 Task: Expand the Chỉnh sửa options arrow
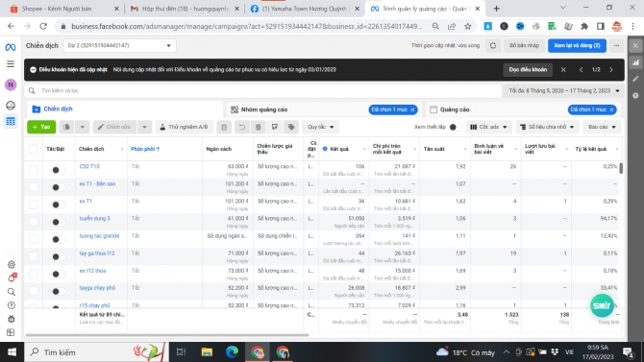point(144,128)
